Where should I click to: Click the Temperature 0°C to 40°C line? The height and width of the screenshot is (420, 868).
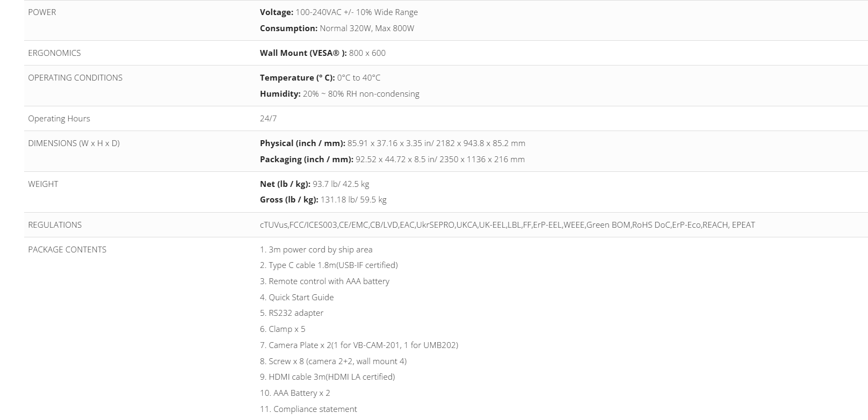[x=320, y=78]
